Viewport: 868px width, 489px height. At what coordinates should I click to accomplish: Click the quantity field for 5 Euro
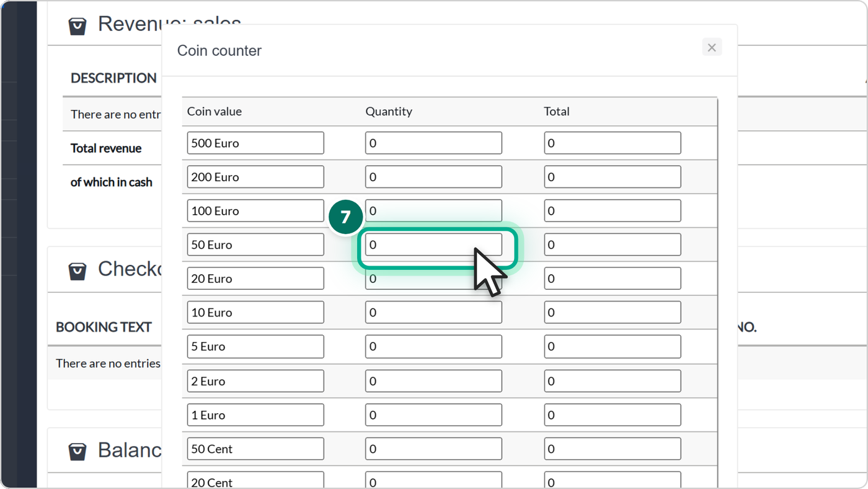(x=433, y=346)
